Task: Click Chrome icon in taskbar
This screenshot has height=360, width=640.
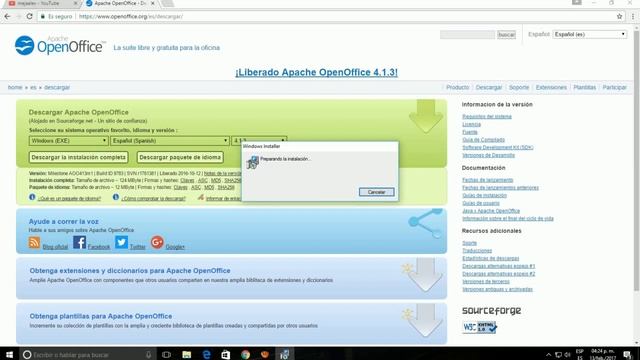Action: [245, 355]
